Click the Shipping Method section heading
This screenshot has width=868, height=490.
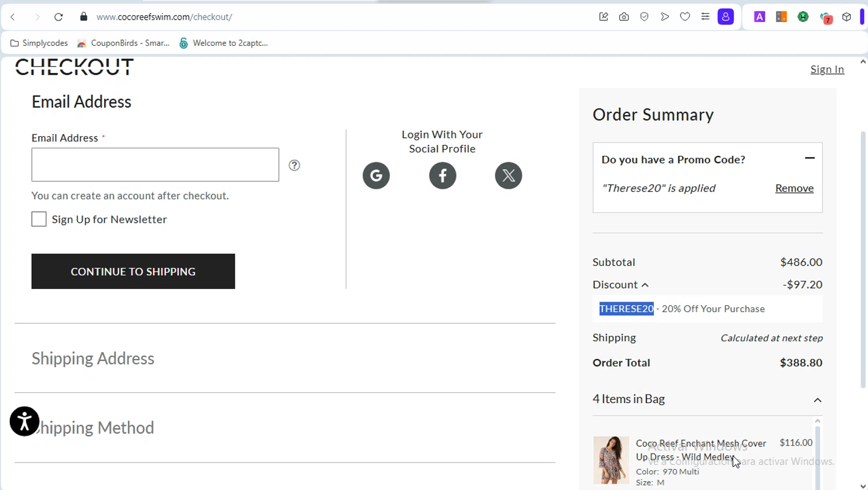93,427
